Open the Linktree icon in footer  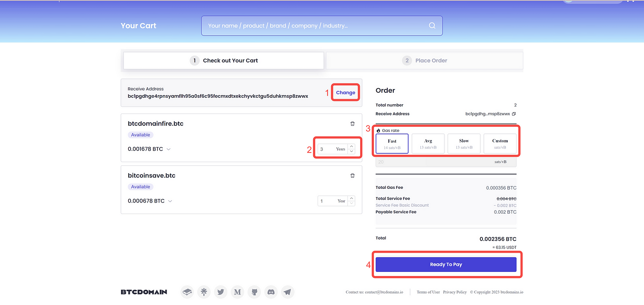click(x=204, y=292)
